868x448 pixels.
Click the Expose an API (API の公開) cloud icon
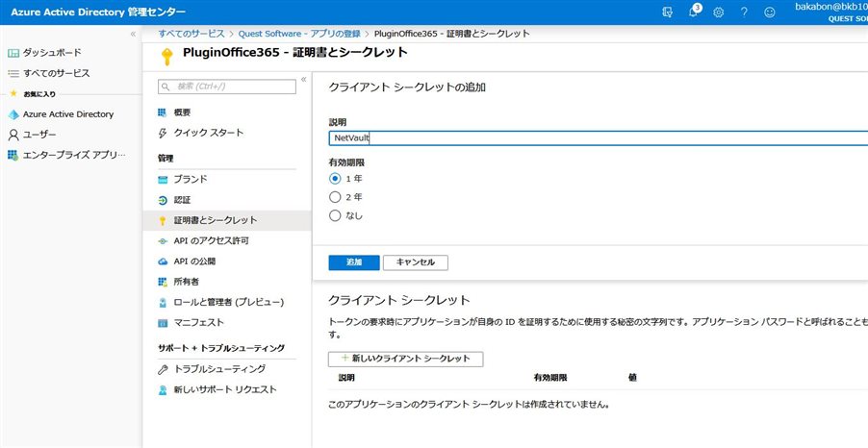(x=163, y=261)
